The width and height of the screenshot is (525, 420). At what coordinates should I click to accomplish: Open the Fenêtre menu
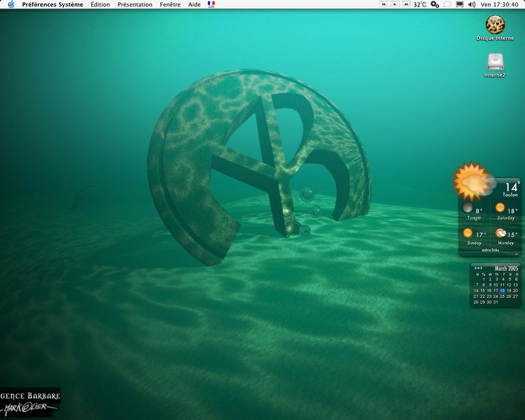click(x=170, y=5)
